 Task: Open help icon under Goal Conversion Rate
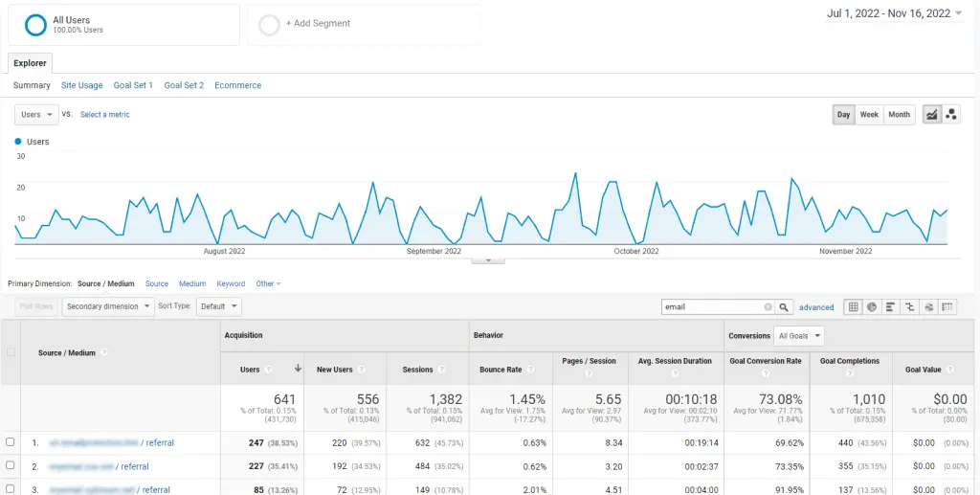point(766,373)
